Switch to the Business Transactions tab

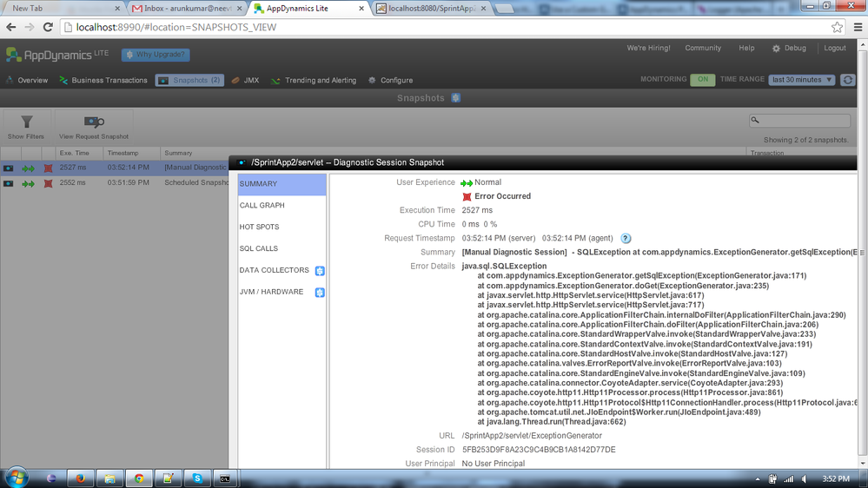point(103,81)
